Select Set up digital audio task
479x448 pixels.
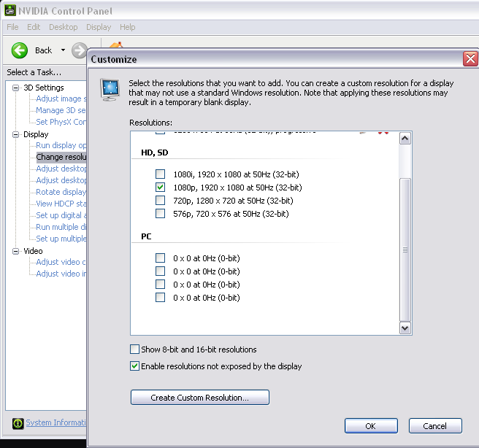click(x=61, y=215)
